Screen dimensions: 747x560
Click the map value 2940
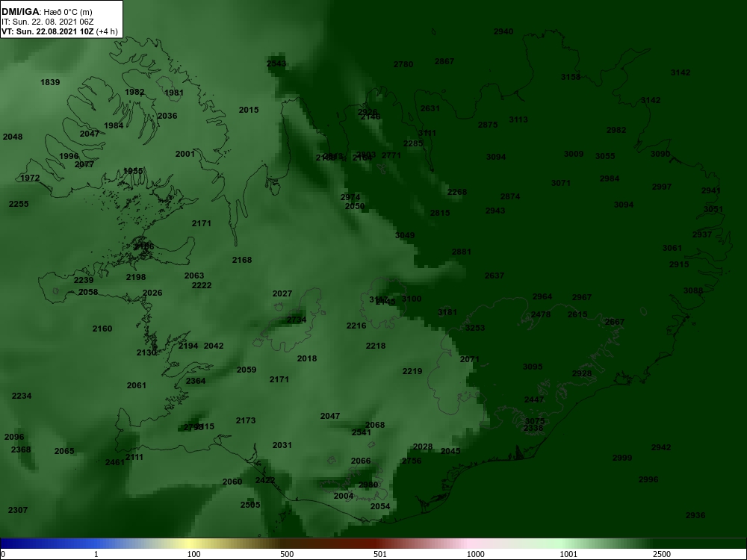click(503, 31)
